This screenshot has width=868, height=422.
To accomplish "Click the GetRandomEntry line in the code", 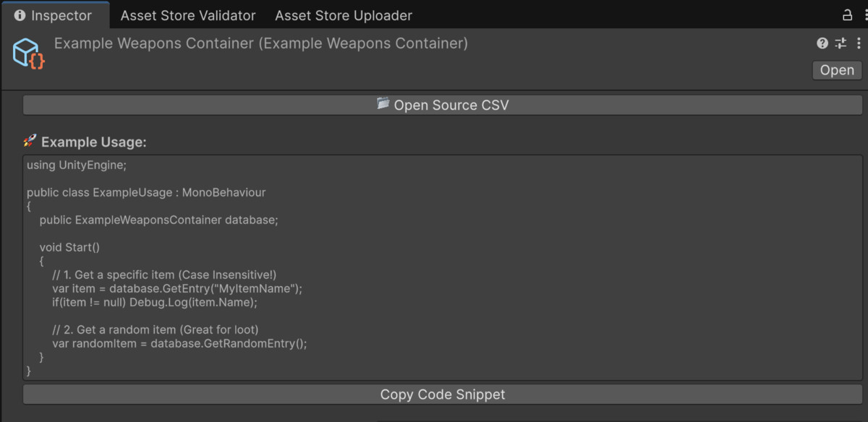I will click(179, 343).
